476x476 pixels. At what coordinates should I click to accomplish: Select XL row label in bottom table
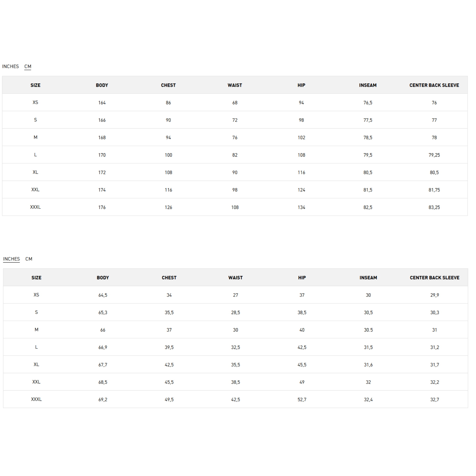click(x=36, y=364)
